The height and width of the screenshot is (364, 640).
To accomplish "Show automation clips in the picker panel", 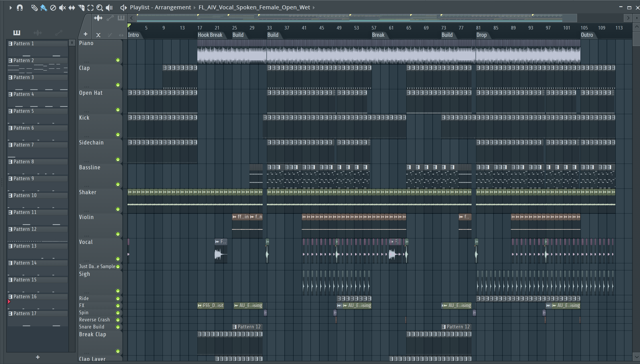I will click(59, 32).
